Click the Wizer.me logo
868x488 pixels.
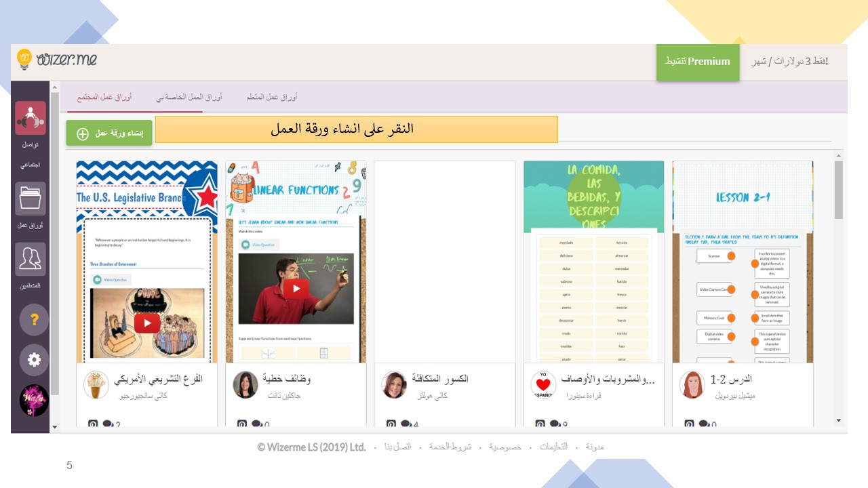click(x=57, y=60)
